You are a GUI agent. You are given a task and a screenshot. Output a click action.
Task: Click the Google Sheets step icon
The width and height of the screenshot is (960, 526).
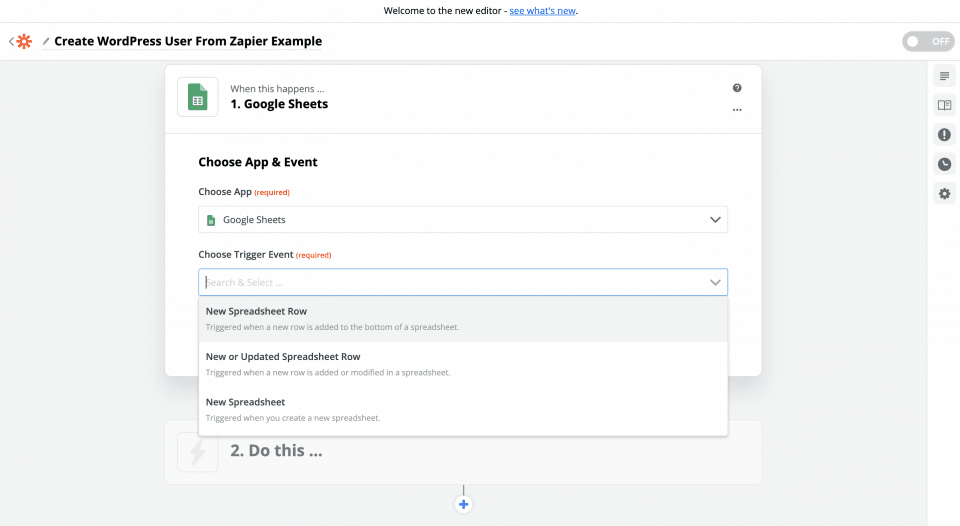tap(198, 97)
